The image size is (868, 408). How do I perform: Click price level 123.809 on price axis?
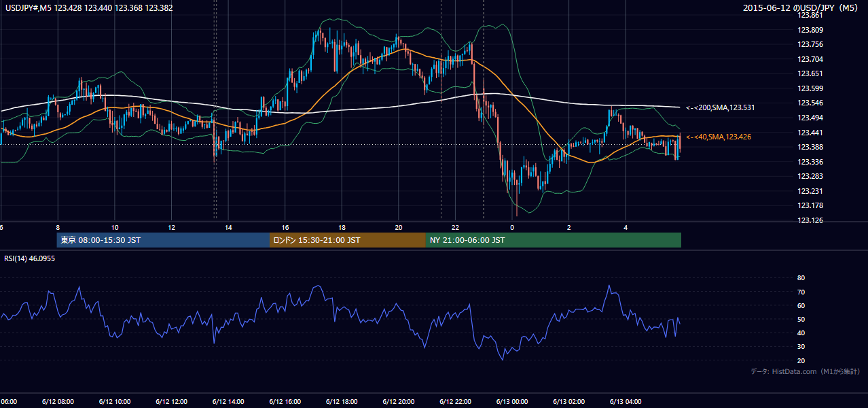(810, 30)
